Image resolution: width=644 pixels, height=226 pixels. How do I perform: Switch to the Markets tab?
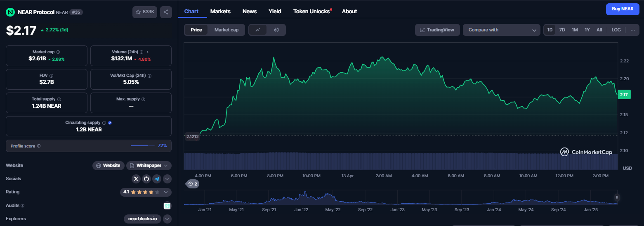tap(220, 11)
